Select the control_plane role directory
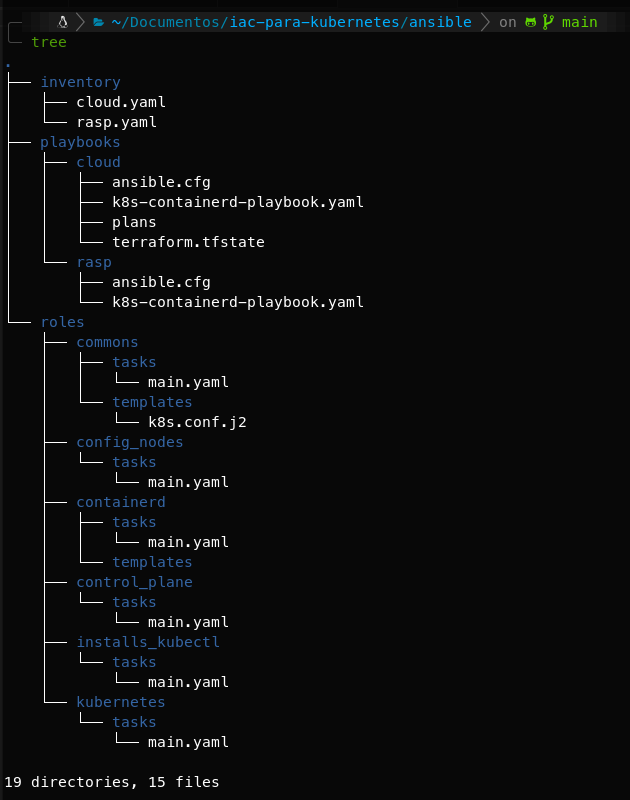 [135, 582]
